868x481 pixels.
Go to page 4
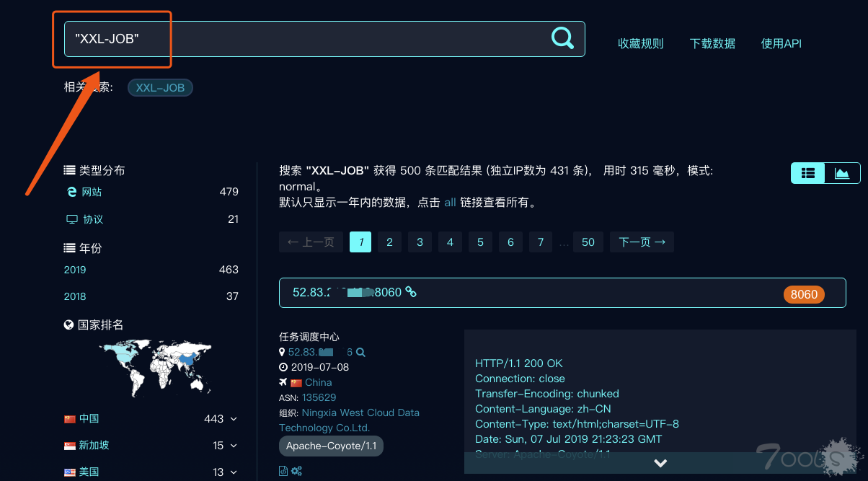coord(450,242)
